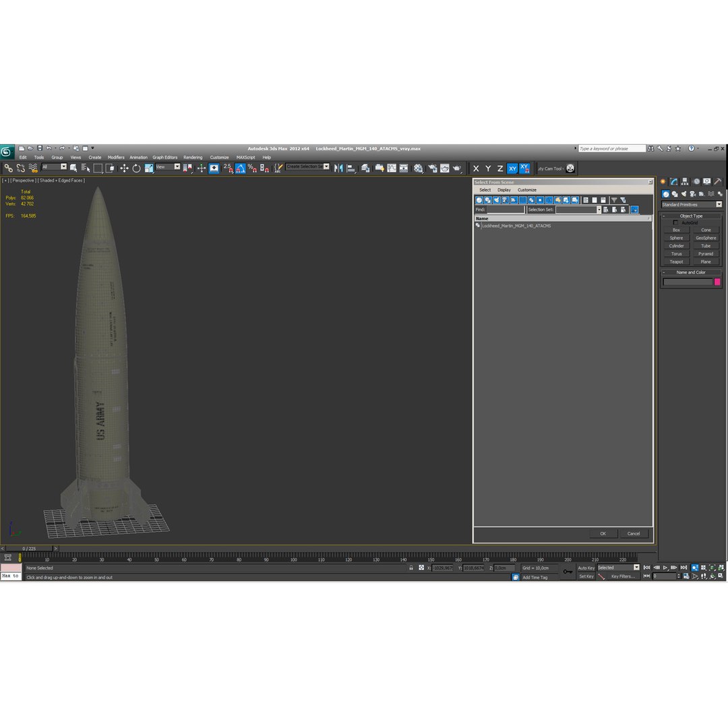Click the Render Production teapot icon
This screenshot has height=728, width=728.
[x=457, y=168]
